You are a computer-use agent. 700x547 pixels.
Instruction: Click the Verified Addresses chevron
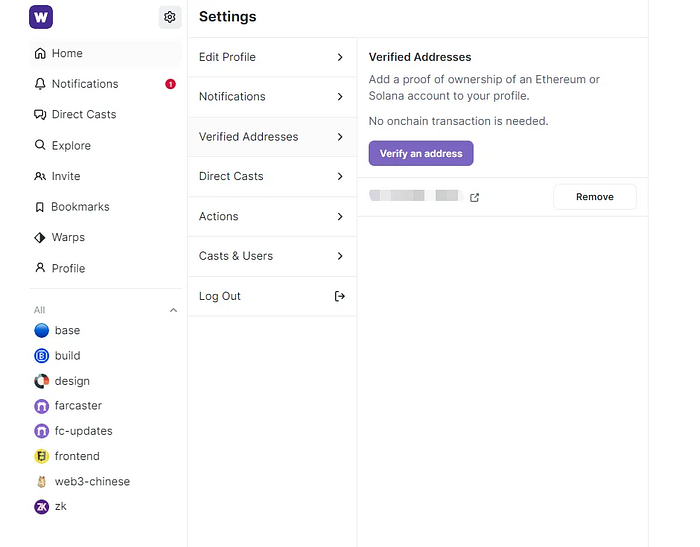click(x=340, y=137)
